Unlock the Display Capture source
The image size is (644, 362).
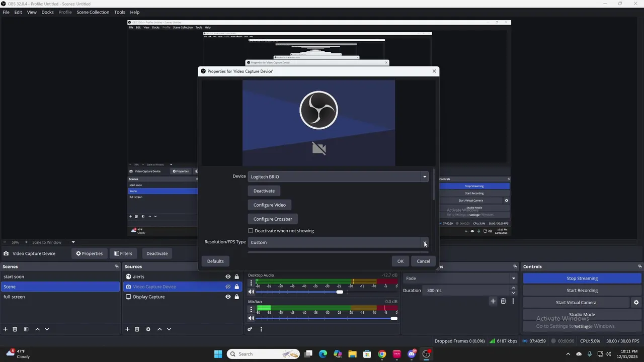tap(236, 297)
